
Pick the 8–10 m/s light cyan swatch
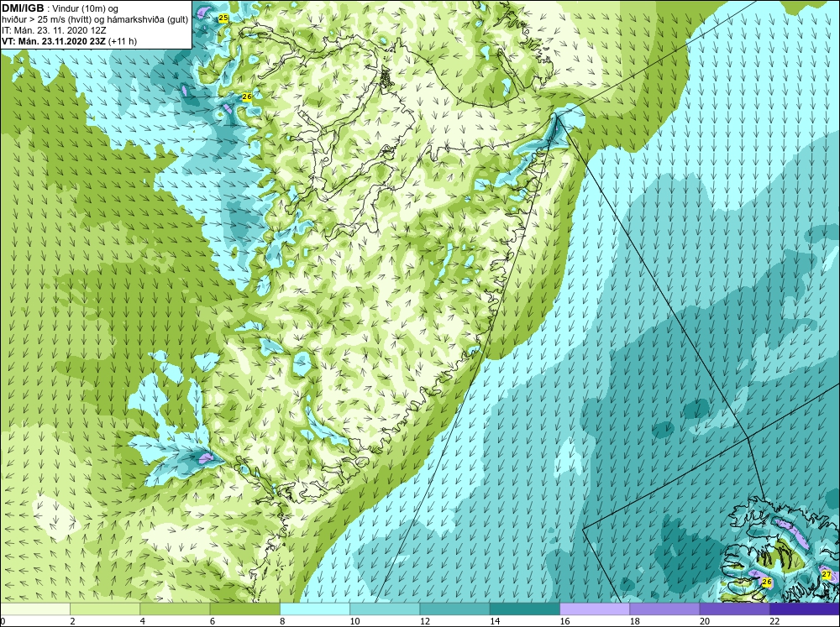click(315, 609)
